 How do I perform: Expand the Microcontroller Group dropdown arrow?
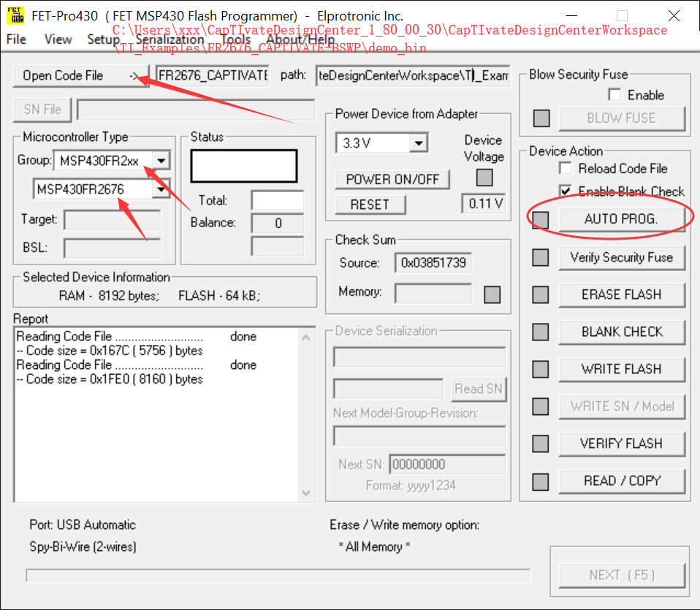[x=161, y=160]
